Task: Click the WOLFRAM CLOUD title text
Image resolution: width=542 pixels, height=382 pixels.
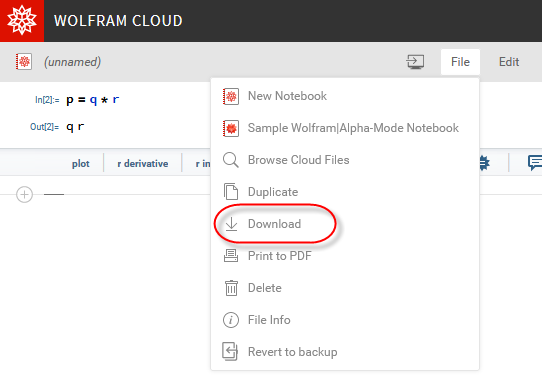Action: tap(118, 21)
